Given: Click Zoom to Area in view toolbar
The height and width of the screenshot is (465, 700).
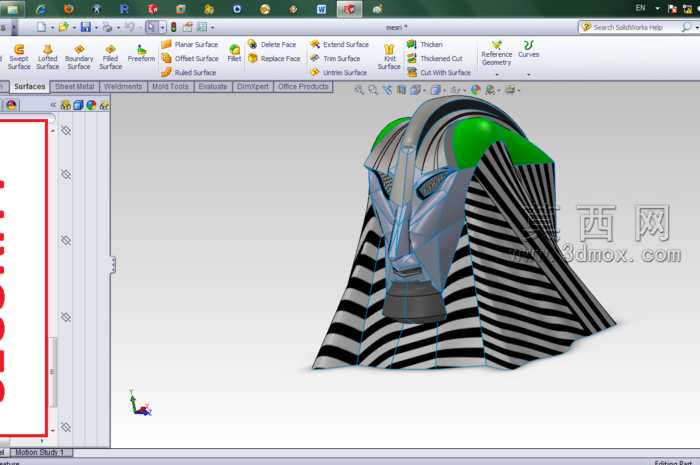Looking at the screenshot, I should click(x=373, y=90).
